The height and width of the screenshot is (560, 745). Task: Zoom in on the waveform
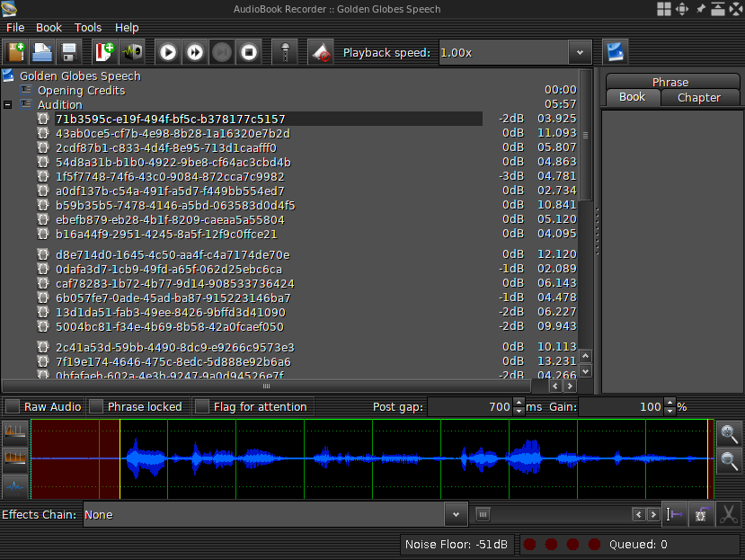729,433
